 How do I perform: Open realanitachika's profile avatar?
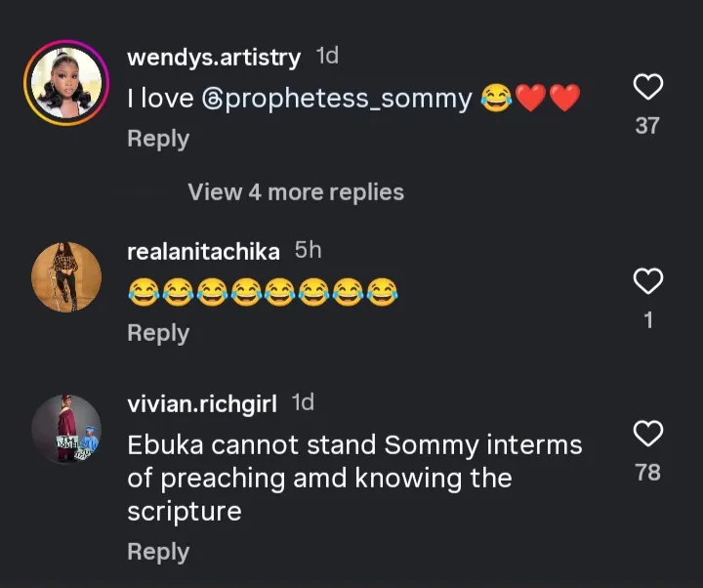(x=65, y=276)
